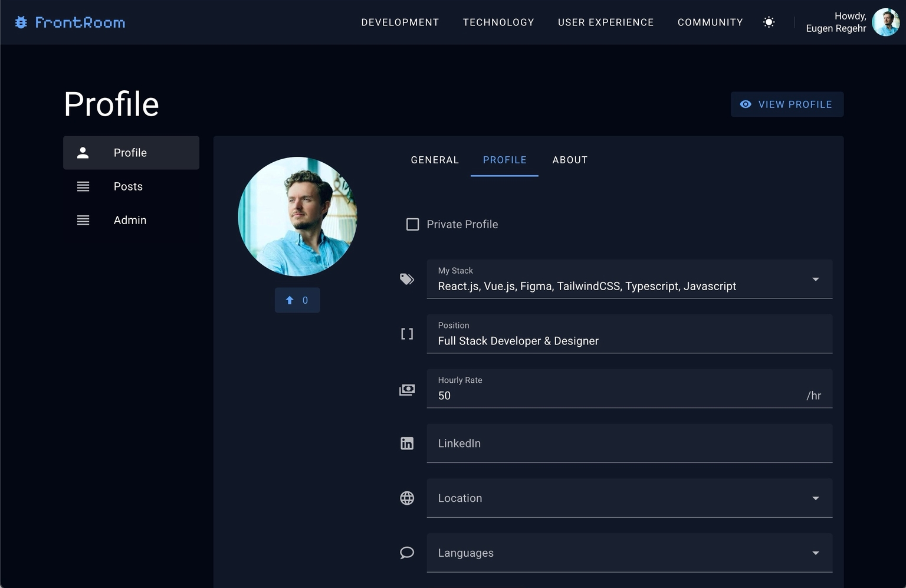
Task: Click the FrontRoom brand name link
Action: 80,22
